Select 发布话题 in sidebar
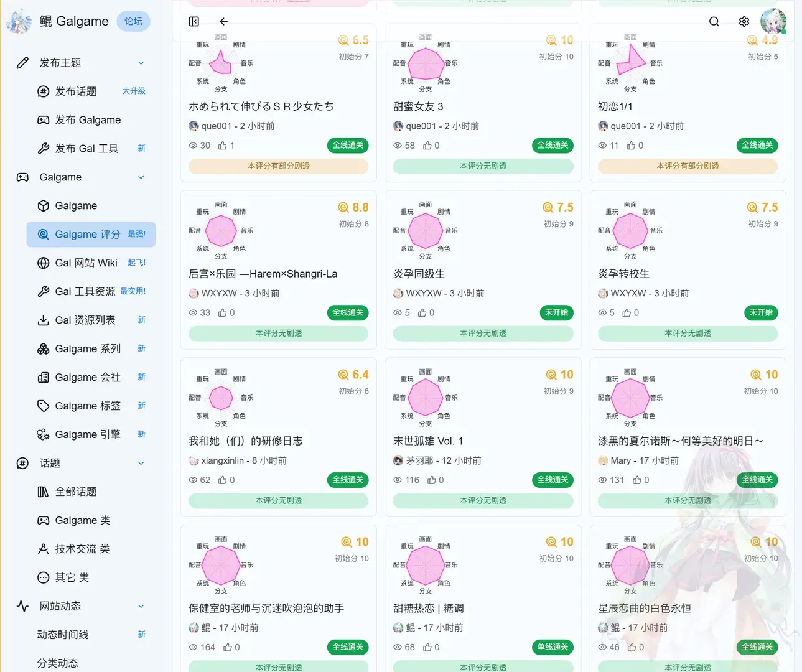This screenshot has width=802, height=672. 91,91
